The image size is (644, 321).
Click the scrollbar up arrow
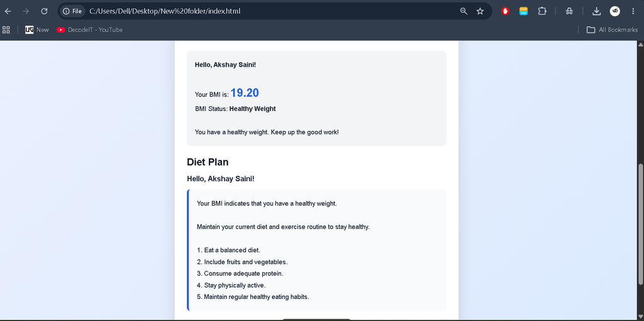pyautogui.click(x=641, y=44)
